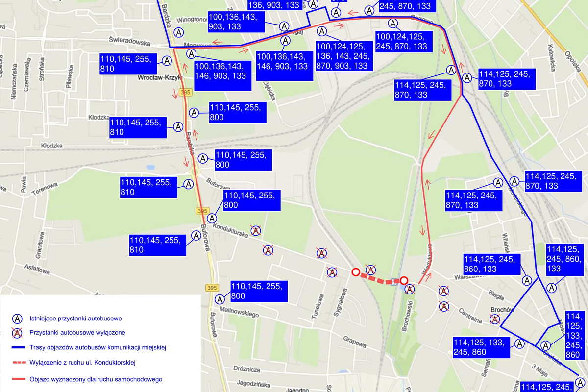Select the crossed-out bus stop beside Brochów label
This screenshot has width=588, height=392.
495,319
